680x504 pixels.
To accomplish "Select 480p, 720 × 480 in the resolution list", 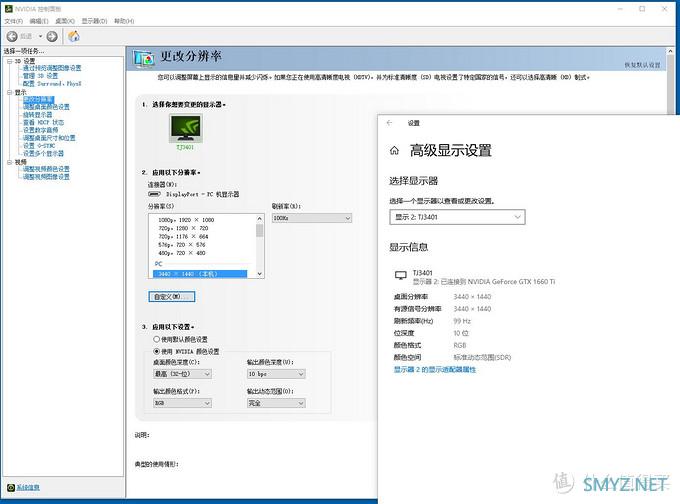I will click(182, 253).
